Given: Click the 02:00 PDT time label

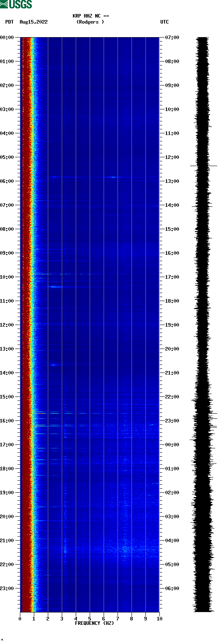Looking at the screenshot, I should (x=7, y=85).
